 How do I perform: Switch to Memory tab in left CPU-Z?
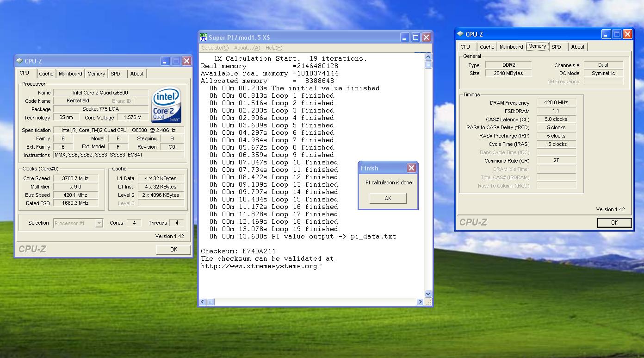[96, 74]
